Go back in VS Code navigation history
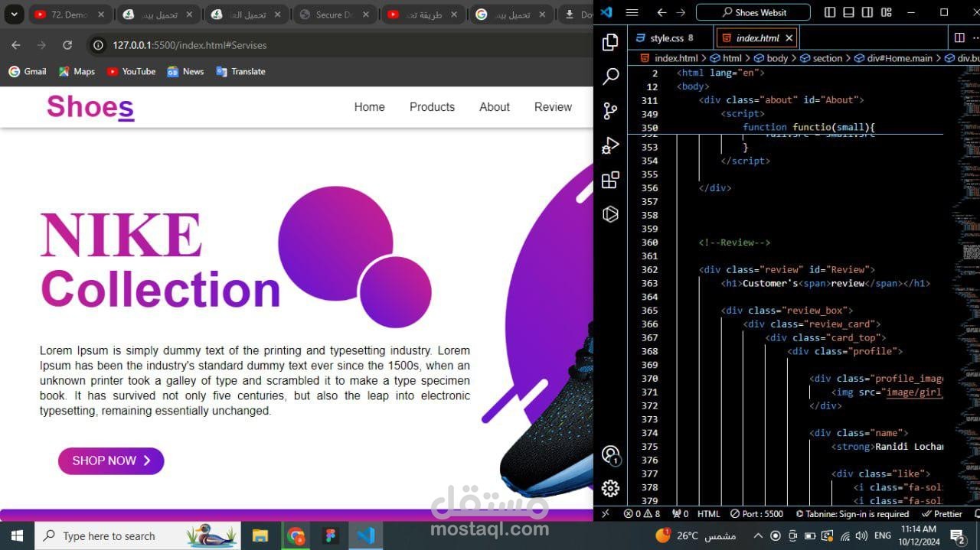 tap(661, 12)
